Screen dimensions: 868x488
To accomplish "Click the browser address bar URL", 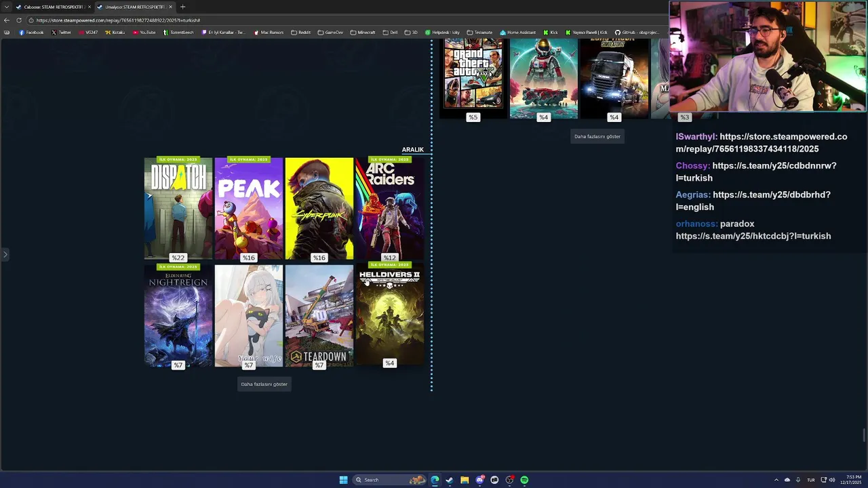I will pyautogui.click(x=119, y=20).
